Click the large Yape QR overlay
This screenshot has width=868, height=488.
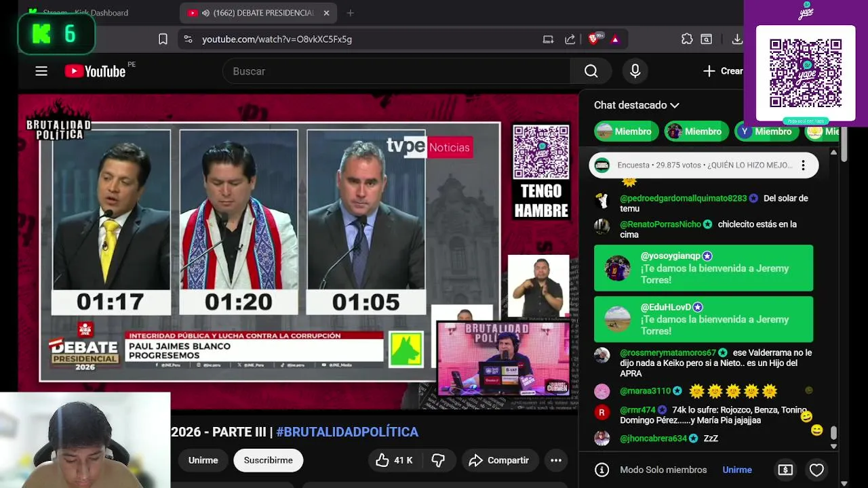806,73
